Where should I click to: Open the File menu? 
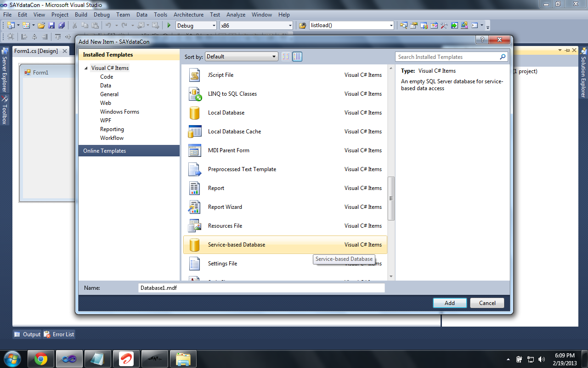point(7,15)
